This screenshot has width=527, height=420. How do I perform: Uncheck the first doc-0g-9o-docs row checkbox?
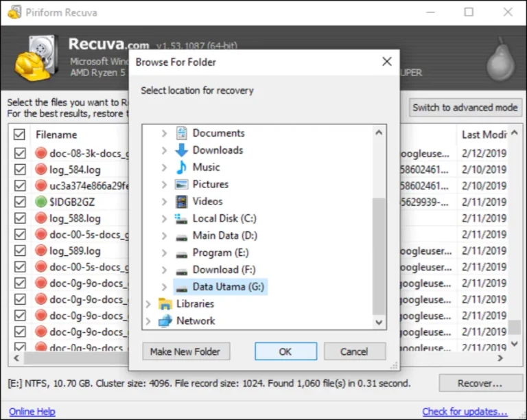[x=20, y=283]
